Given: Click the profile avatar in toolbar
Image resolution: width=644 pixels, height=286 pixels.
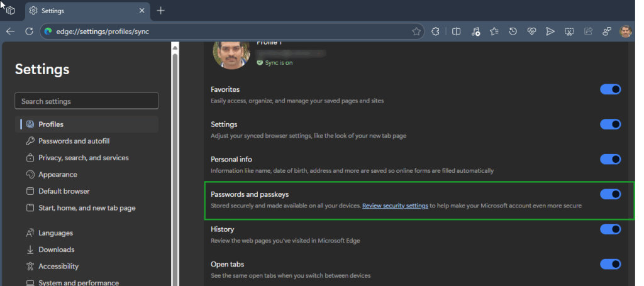Looking at the screenshot, I should 626,31.
